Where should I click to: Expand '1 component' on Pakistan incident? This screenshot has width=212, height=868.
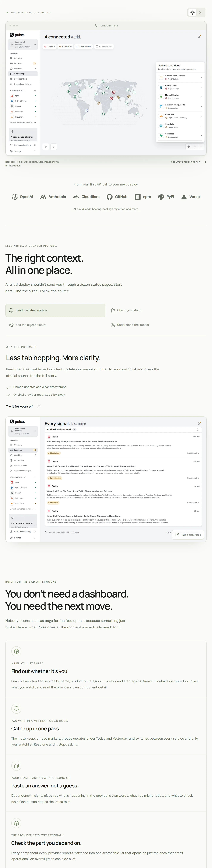point(193,503)
